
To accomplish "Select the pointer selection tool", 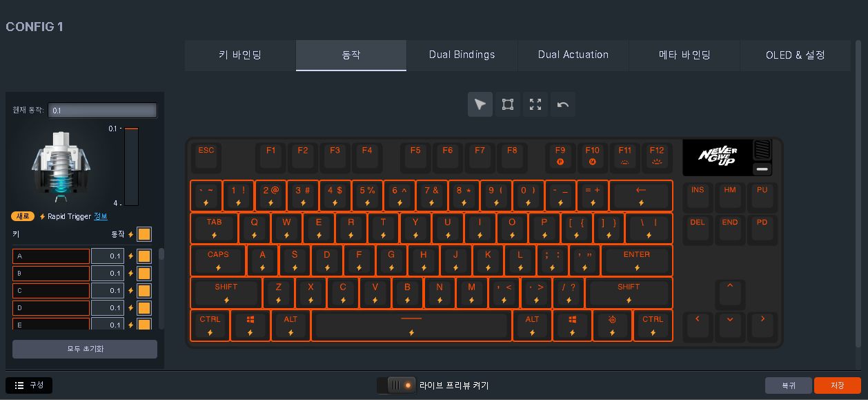I will [480, 104].
